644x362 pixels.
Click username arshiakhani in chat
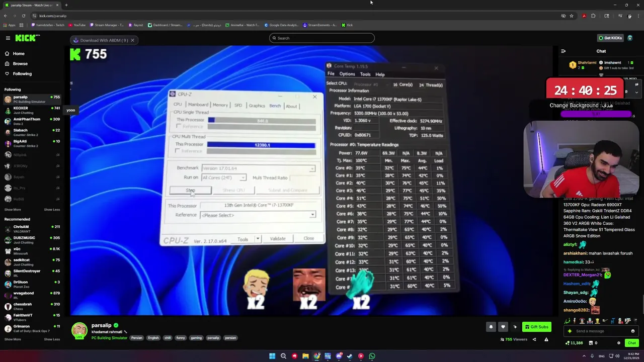(x=575, y=253)
